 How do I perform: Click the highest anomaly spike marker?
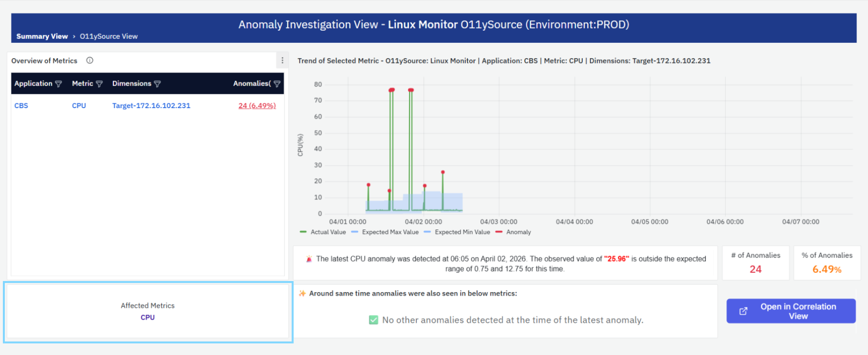click(392, 90)
